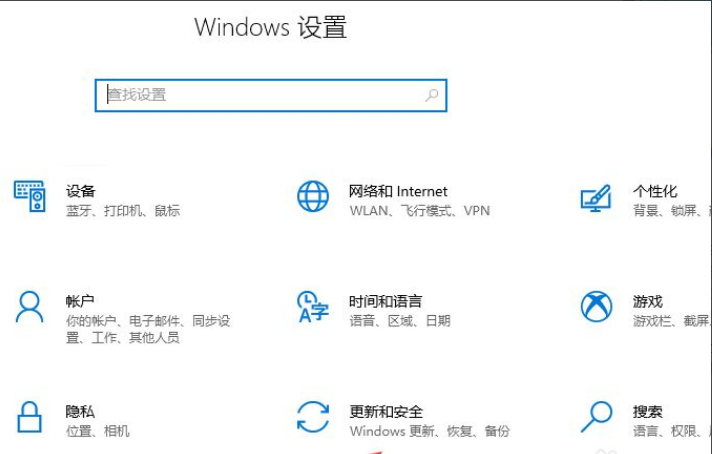
Task: Open the 更新和安全 refresh arrows icon
Action: coord(313,417)
